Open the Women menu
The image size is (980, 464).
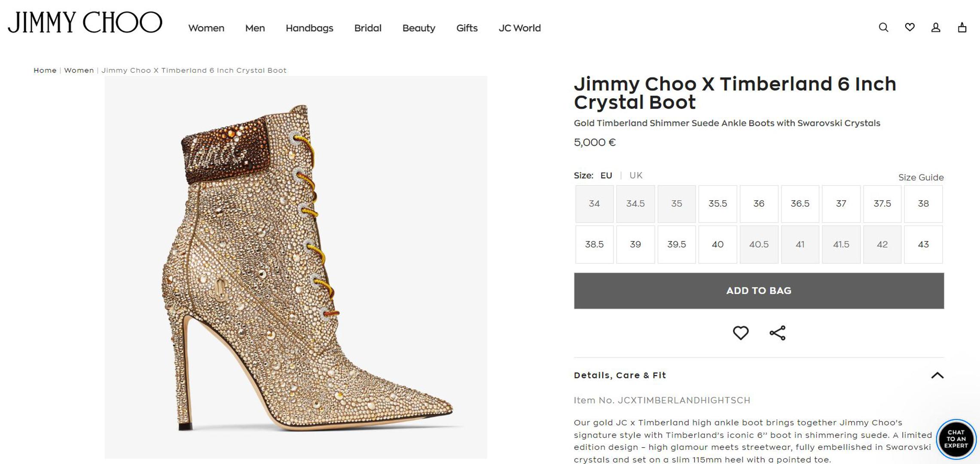pos(206,28)
